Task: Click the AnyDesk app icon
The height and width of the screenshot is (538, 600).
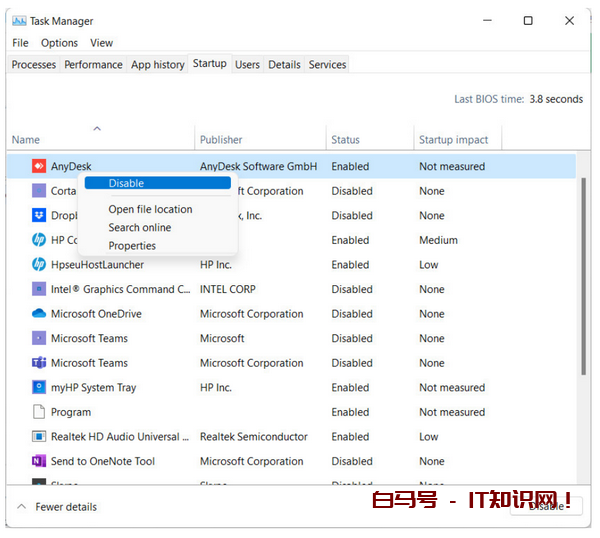Action: (x=39, y=167)
